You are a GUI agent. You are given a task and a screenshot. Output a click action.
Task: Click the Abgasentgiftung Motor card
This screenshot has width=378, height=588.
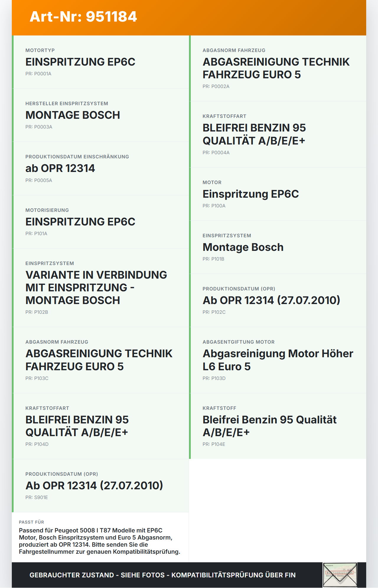(278, 360)
